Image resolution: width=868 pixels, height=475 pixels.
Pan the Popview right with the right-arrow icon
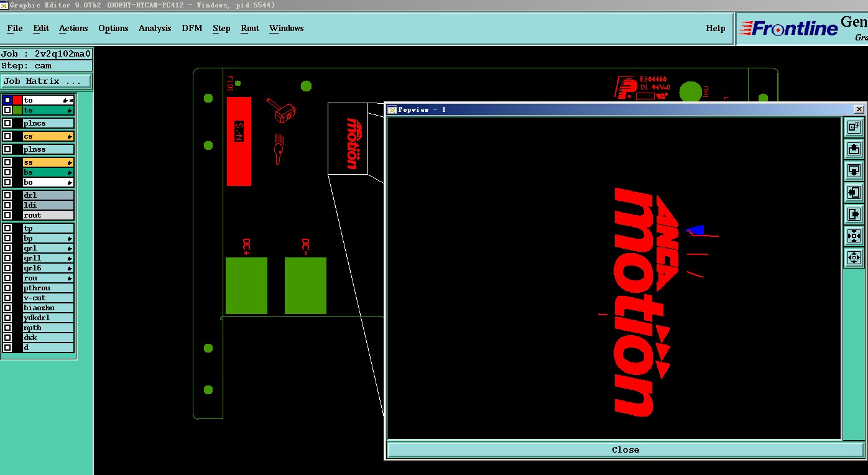pyautogui.click(x=854, y=214)
